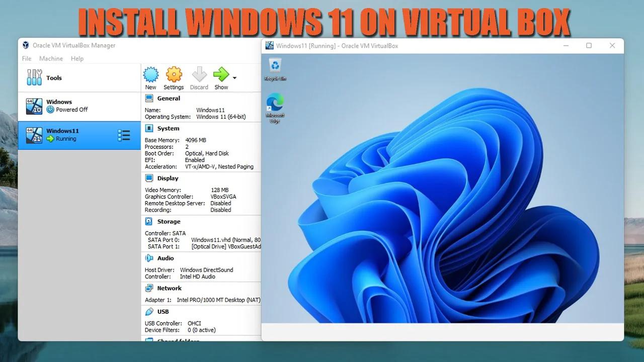
Task: Click the Network adapter section icon
Action: coord(148,288)
